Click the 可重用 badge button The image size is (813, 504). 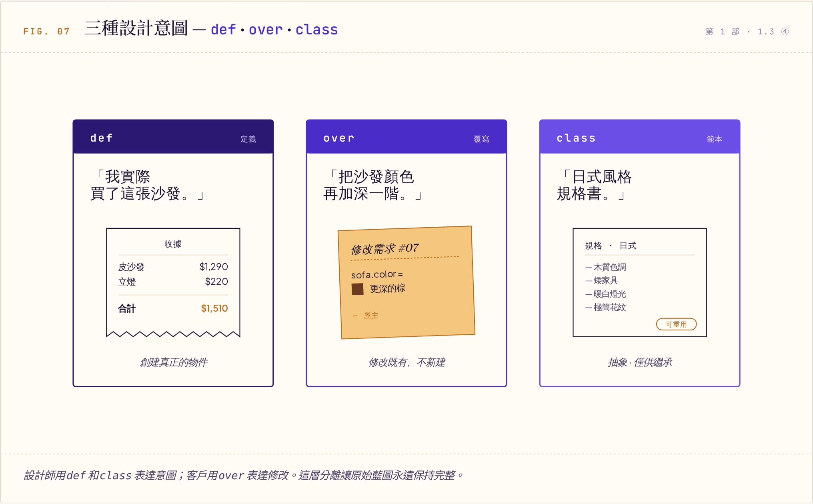pos(676,324)
